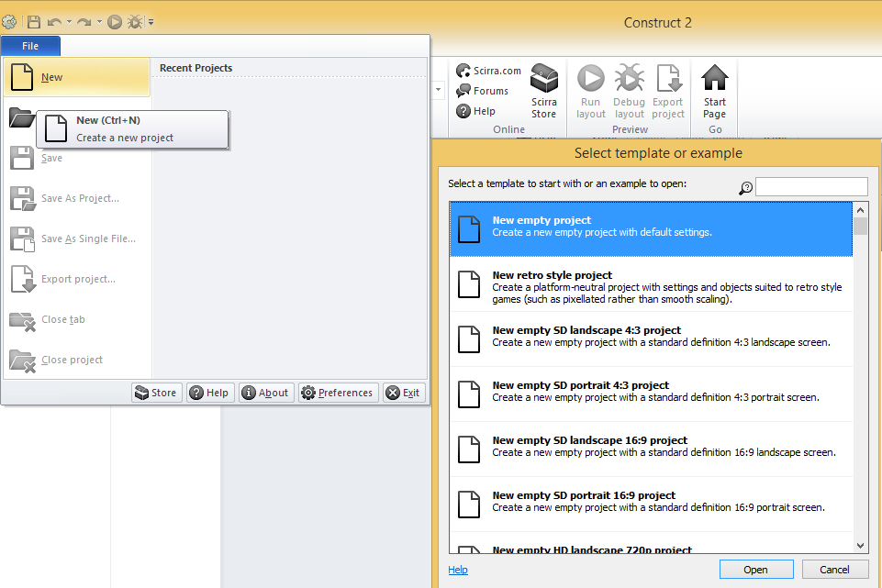Click the Export project page icon in File menu
This screenshot has width=882, height=588.
point(23,280)
